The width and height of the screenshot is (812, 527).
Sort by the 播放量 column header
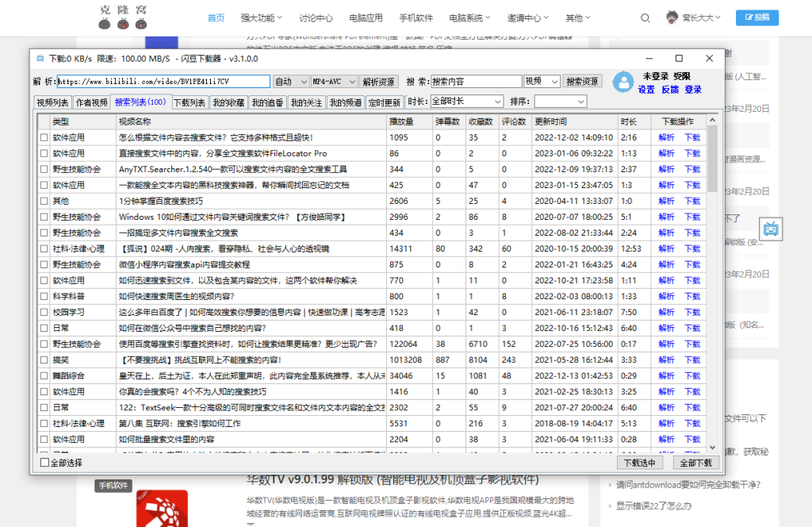pyautogui.click(x=409, y=121)
